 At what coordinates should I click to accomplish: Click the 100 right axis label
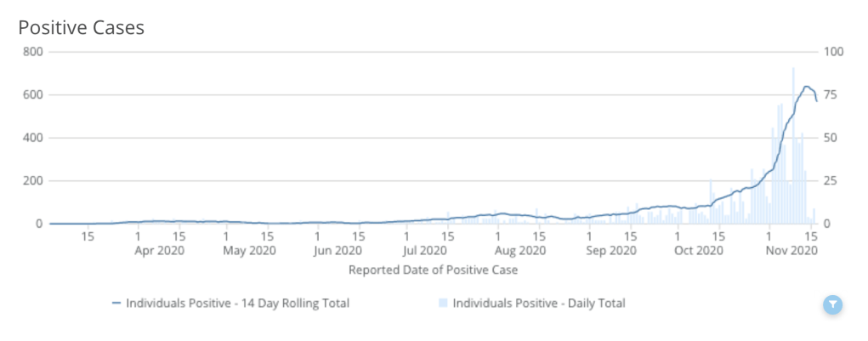pos(834,51)
